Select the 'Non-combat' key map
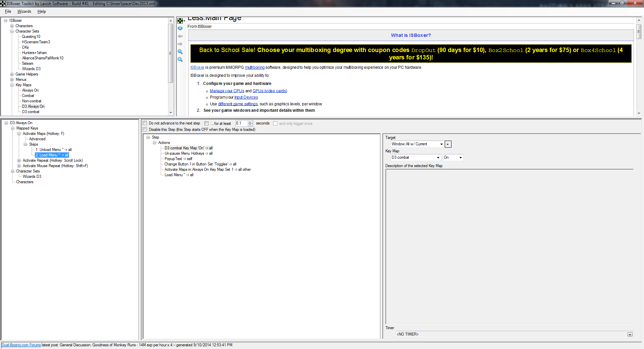The height and width of the screenshot is (349, 644). click(x=32, y=101)
